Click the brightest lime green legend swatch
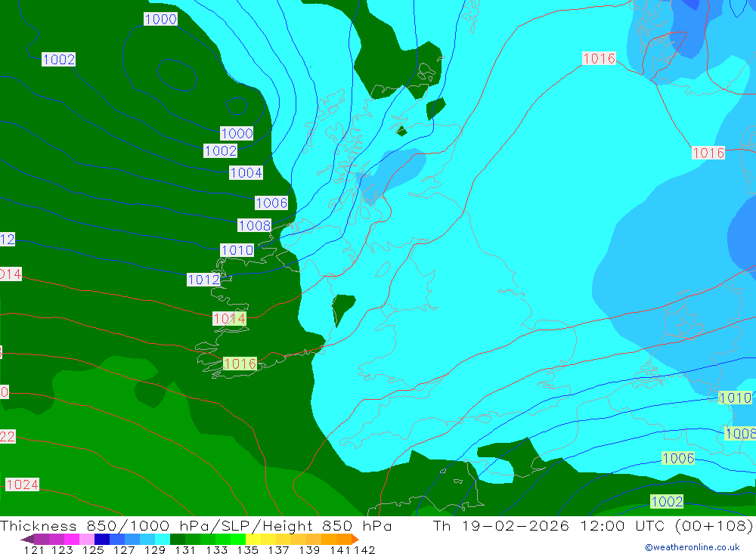Image resolution: width=756 pixels, height=554 pixels. pos(238,539)
